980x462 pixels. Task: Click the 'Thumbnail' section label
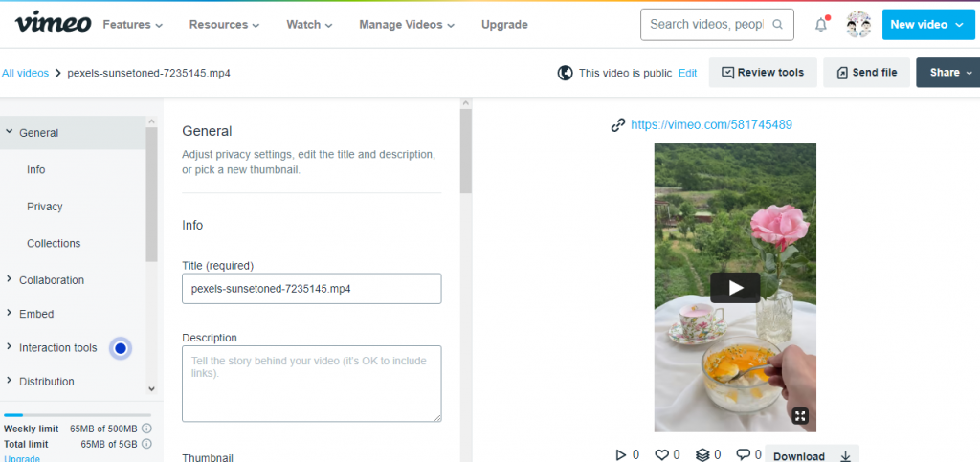click(208, 457)
